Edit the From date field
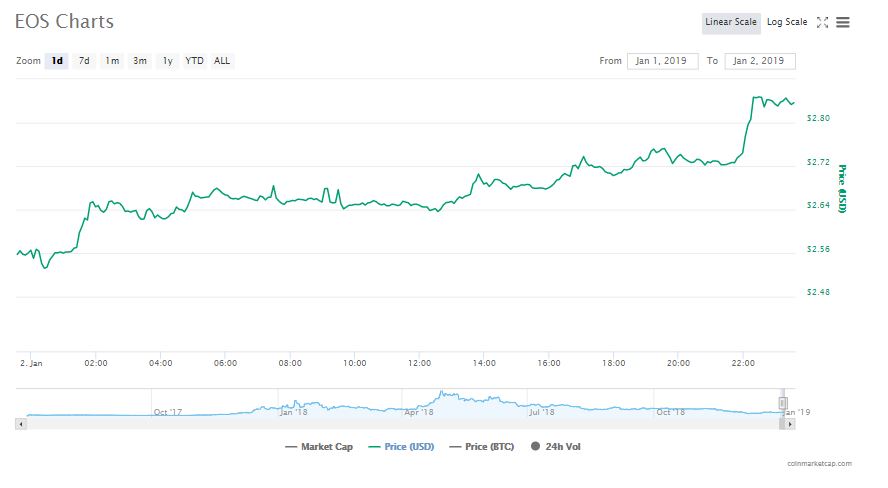 (662, 61)
